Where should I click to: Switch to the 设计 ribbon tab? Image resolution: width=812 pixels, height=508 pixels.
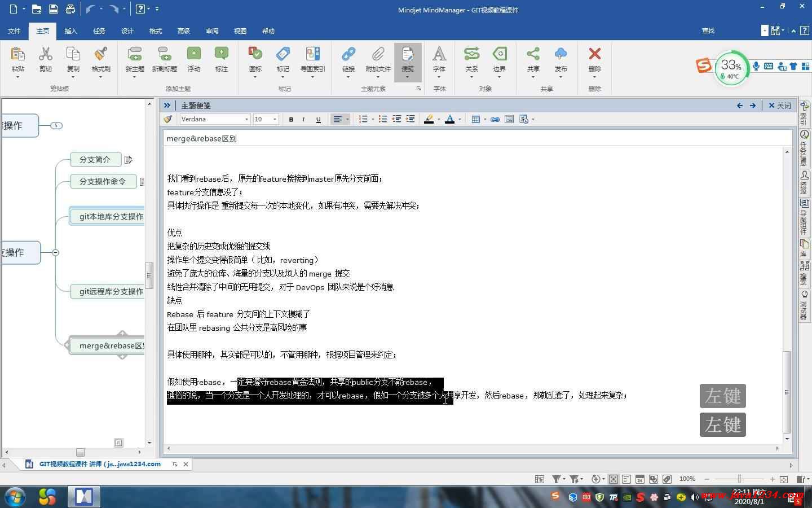127,31
